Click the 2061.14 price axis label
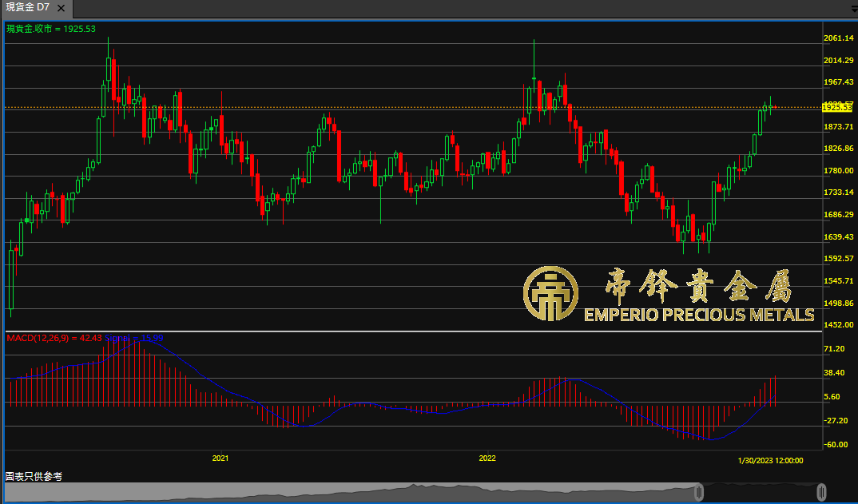858x504 pixels. [838, 38]
